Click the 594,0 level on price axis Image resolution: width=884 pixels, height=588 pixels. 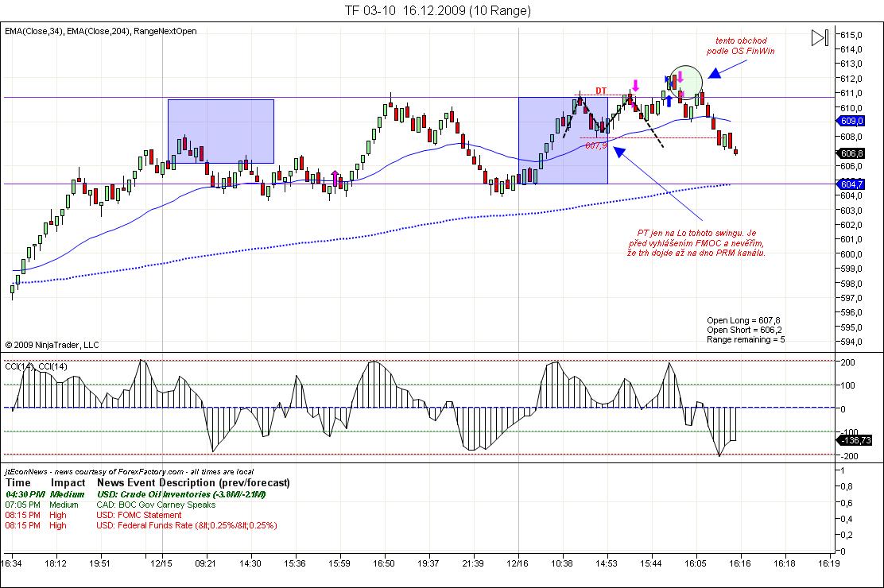click(851, 342)
